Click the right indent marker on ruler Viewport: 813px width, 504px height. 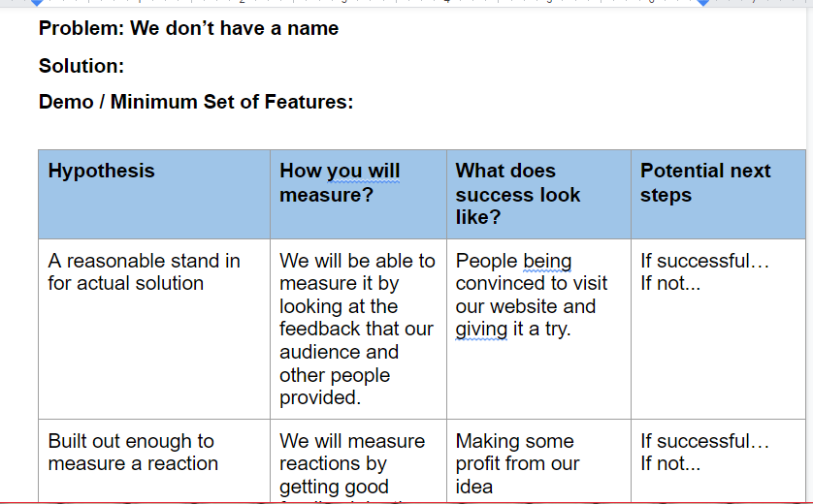click(703, 3)
